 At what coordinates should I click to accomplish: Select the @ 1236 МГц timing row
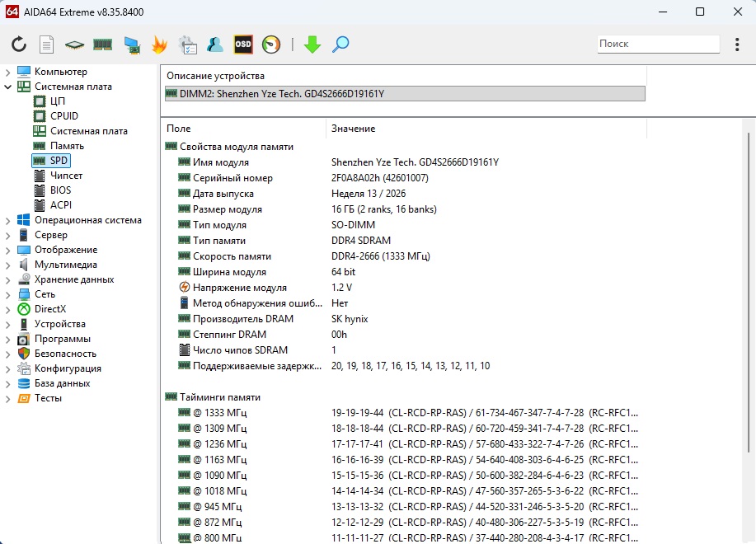[405, 444]
